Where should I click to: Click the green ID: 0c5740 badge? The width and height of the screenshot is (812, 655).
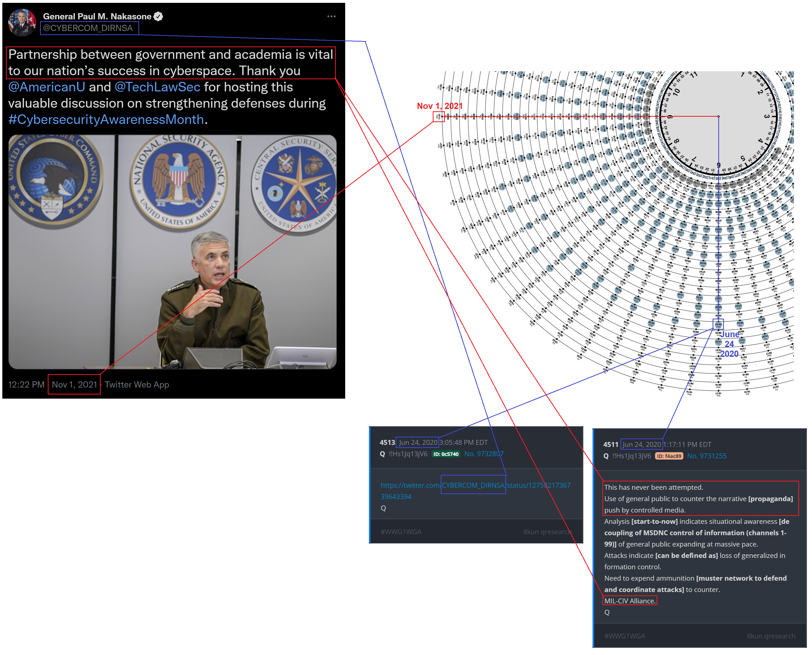pos(446,454)
